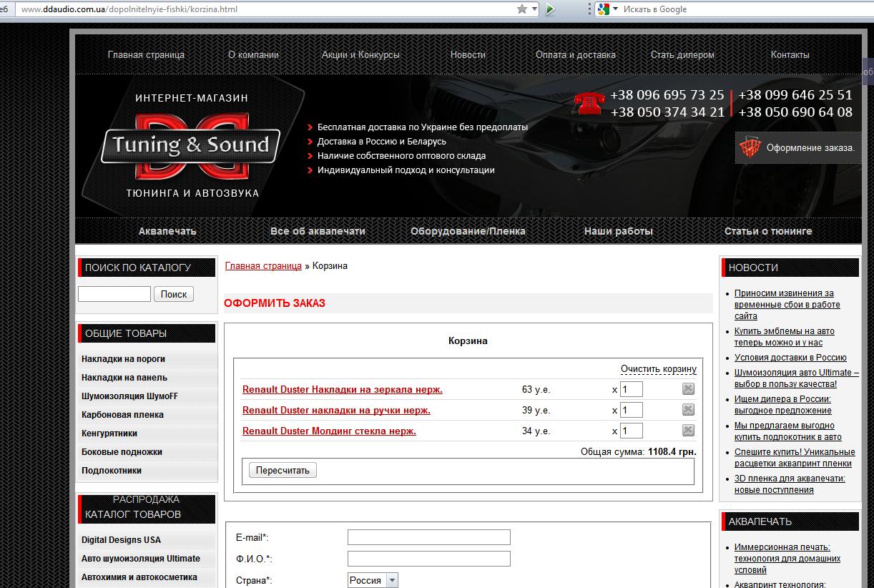The image size is (874, 588).
Task: Click total sum 1108.4 грн. text
Action: point(672,451)
